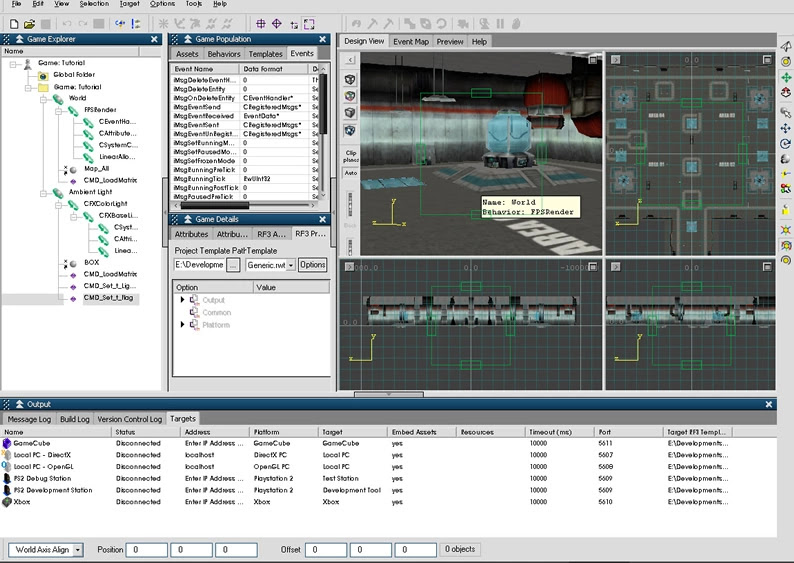794x563 pixels.
Task: Toggle the top wireframe cube view button
Action: (x=350, y=78)
